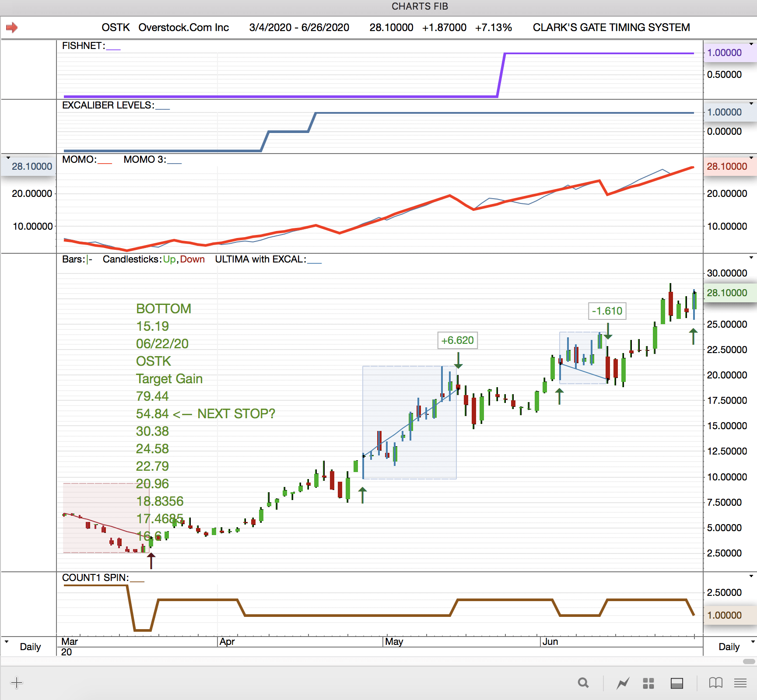Open the left Daily periodicity dropdown
The image size is (757, 700).
7,642
